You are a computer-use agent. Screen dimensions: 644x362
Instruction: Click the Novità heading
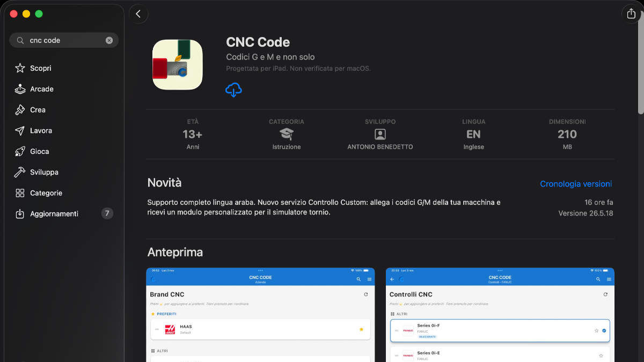[164, 183]
